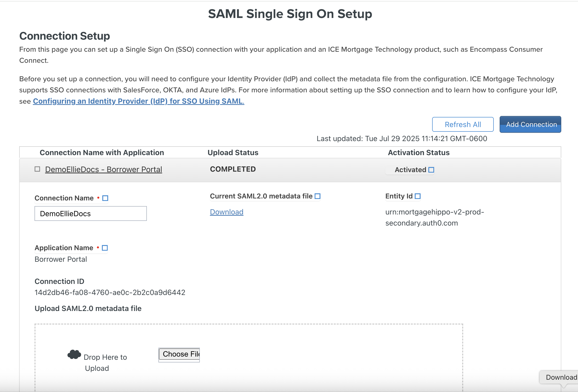Click the Add Connection button
Screen dimensions: 578x392
[530, 124]
